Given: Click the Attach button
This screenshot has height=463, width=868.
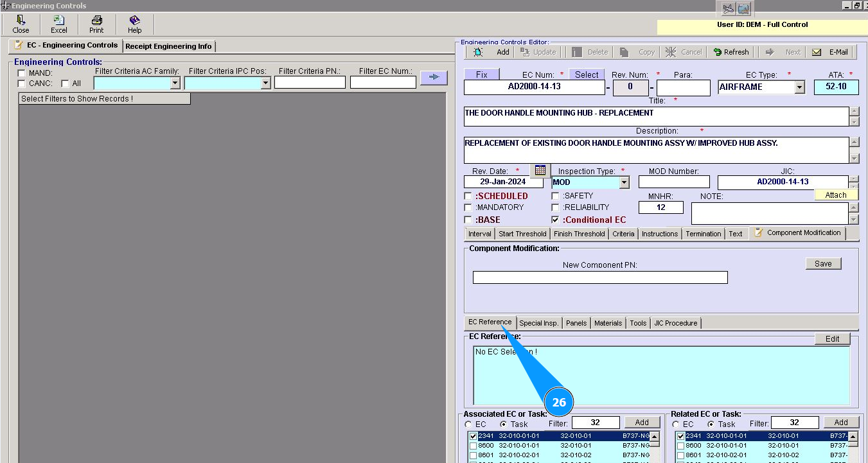Looking at the screenshot, I should tap(835, 195).
